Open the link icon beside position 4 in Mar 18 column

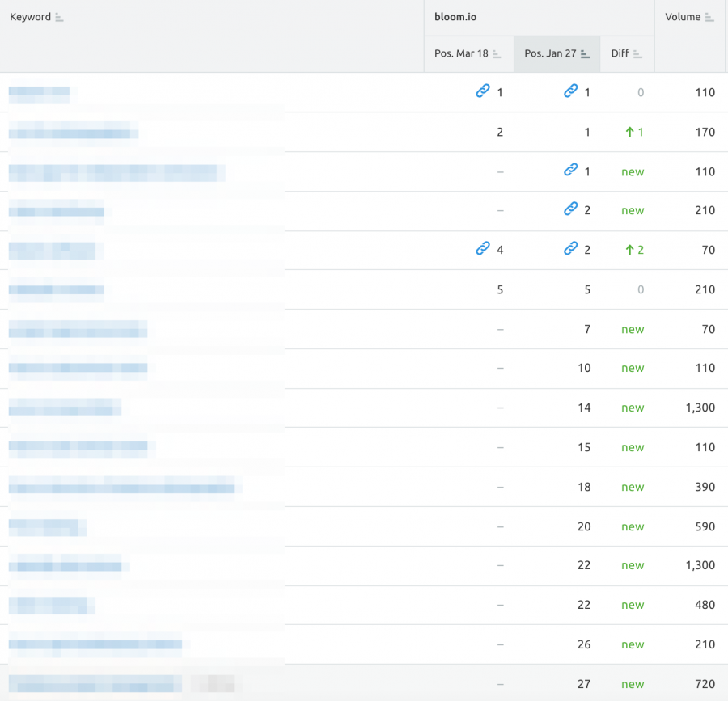[x=485, y=250]
